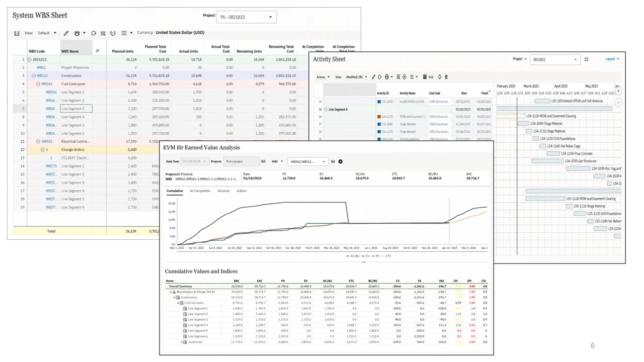Viewport: 644px width, 362px height.
Task: Open the Layout dropdown in Activity Sheet
Action: point(612,59)
